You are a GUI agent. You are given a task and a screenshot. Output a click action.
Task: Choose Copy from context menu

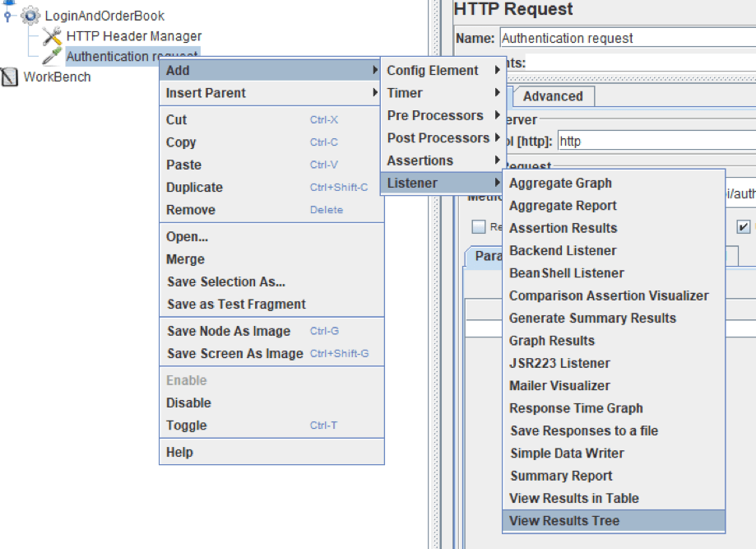(271, 142)
